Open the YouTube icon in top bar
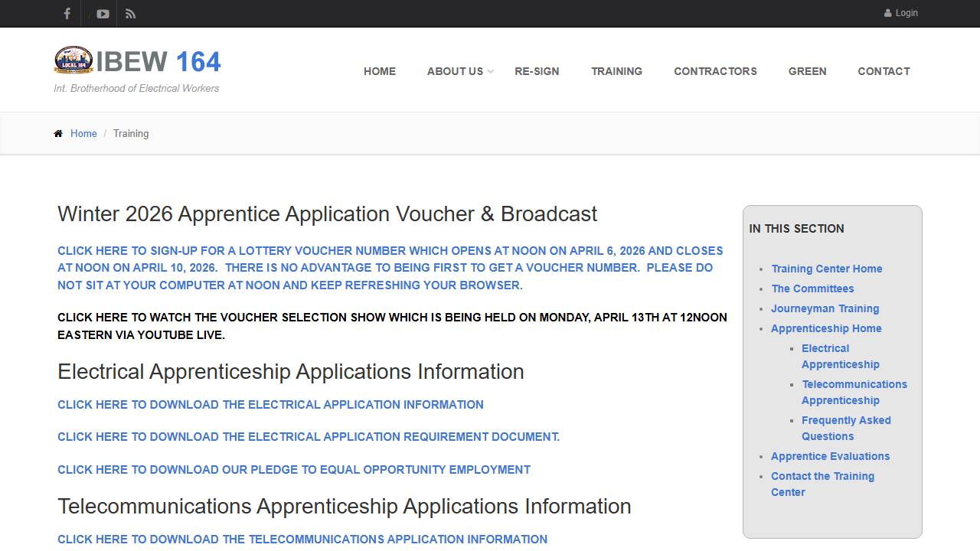 click(103, 14)
